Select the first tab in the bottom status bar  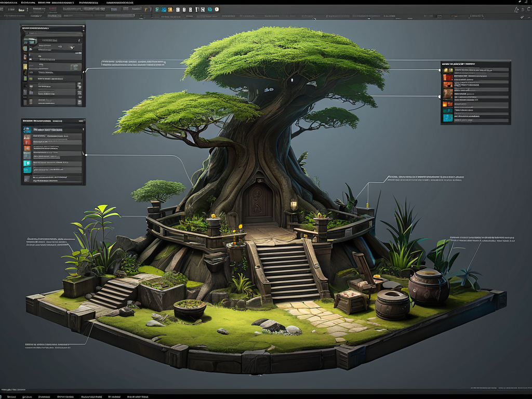click(x=10, y=396)
